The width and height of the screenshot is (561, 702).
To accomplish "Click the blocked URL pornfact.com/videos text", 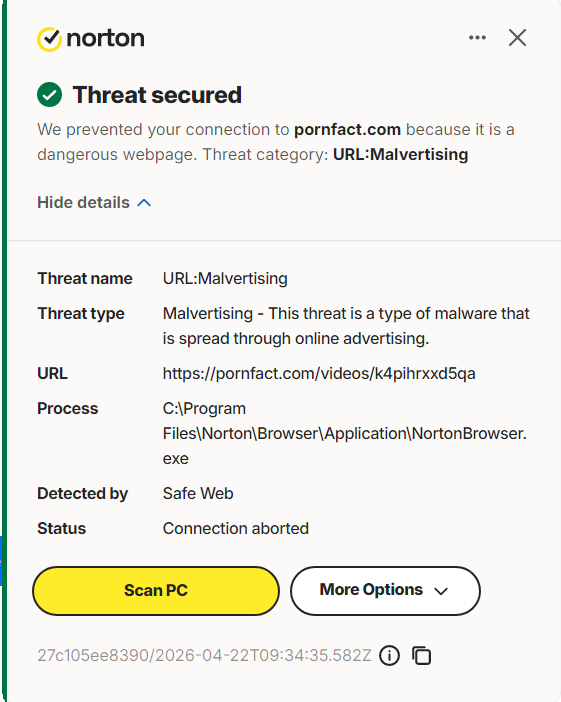I will coord(319,373).
